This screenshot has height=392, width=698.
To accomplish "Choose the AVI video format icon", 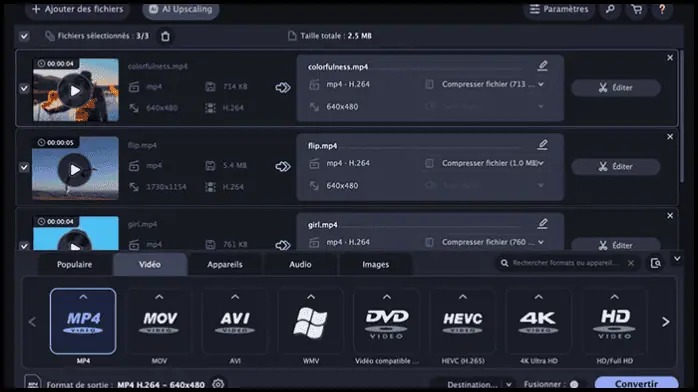I will [235, 321].
